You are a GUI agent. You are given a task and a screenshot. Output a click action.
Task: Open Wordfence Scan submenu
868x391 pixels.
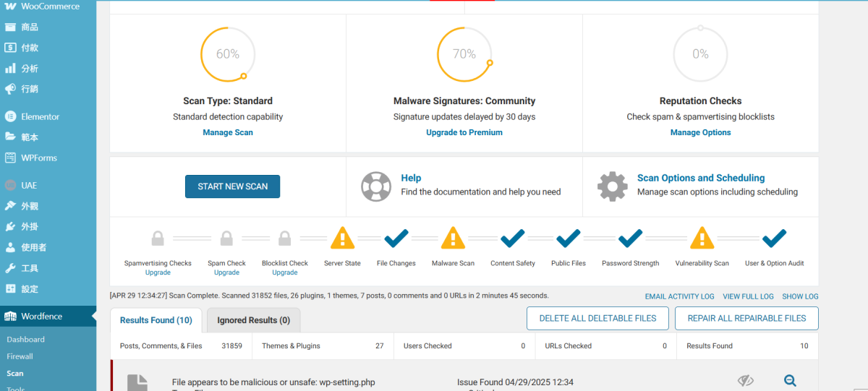point(15,374)
